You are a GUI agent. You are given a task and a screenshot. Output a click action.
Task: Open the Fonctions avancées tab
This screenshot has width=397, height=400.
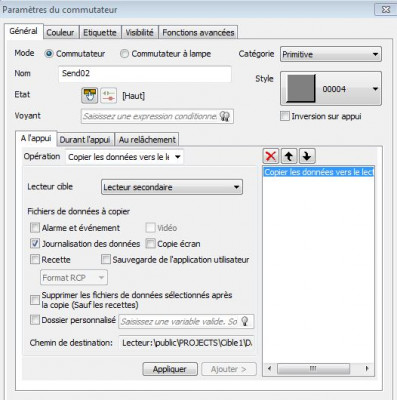[198, 33]
